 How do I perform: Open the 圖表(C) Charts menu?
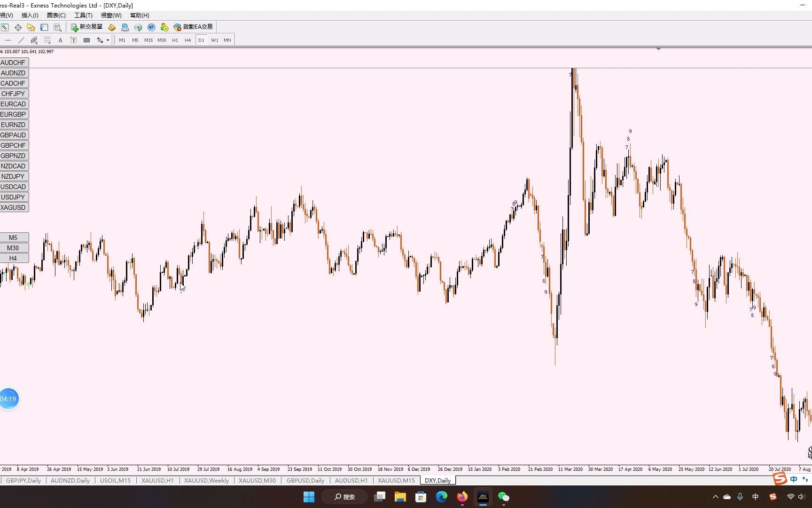pyautogui.click(x=56, y=16)
